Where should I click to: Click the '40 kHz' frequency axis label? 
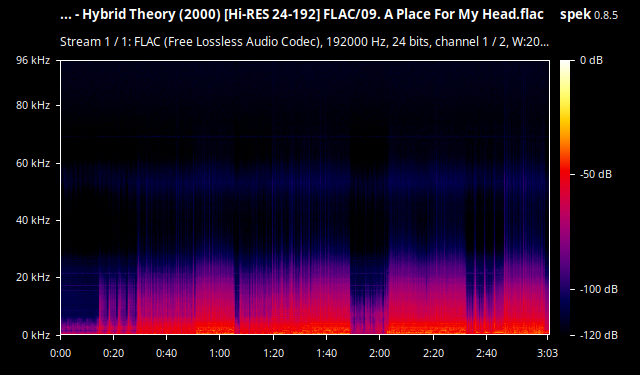tap(33, 220)
